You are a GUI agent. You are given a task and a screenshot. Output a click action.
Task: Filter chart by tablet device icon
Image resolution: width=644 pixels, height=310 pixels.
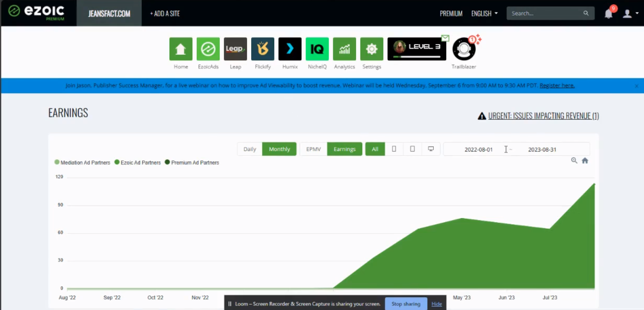point(412,149)
